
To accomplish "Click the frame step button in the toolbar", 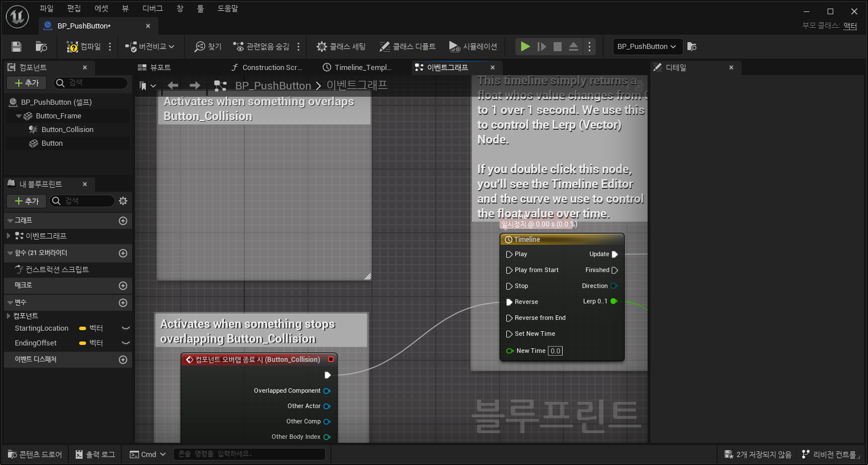I will tap(542, 47).
